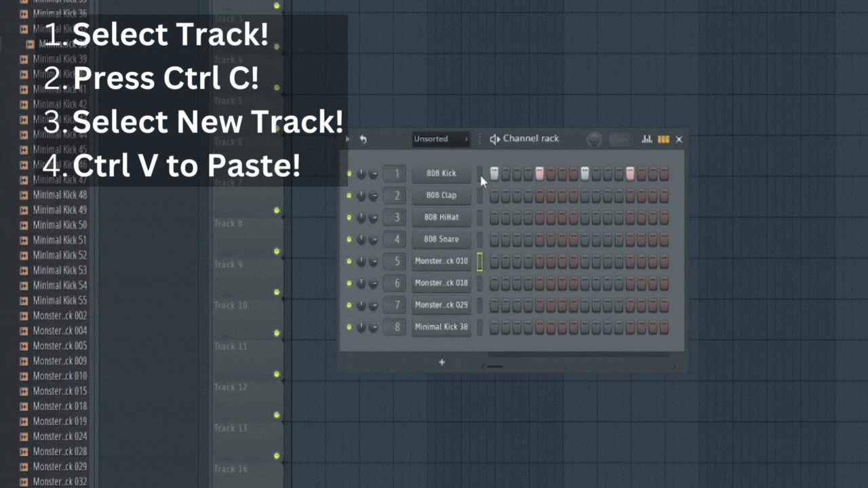Click the orange step sequencer view icon
This screenshot has width=868, height=488.
[x=663, y=140]
